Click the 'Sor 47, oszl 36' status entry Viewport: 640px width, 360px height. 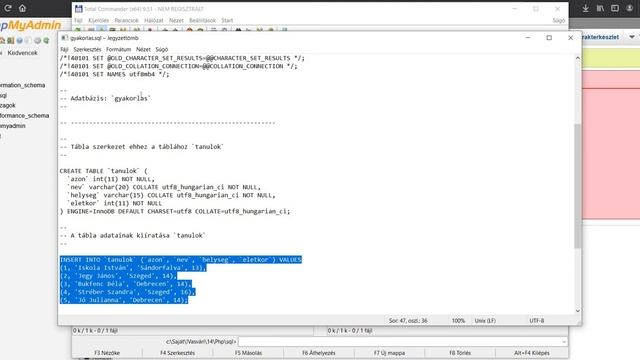408,321
